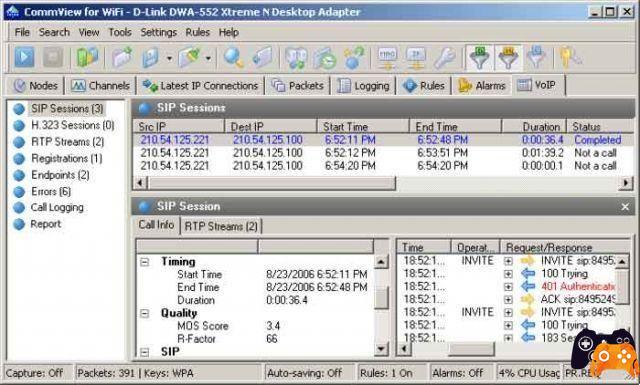The width and height of the screenshot is (640, 385).
Task: Switch to the Packets tab
Action: [298, 86]
